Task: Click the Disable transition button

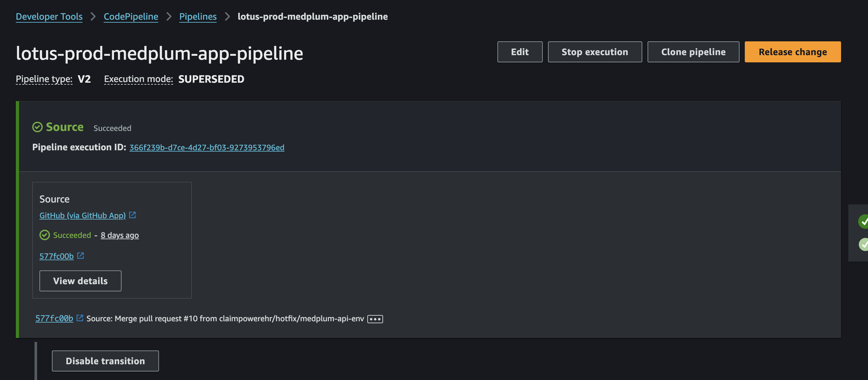Action: tap(105, 361)
